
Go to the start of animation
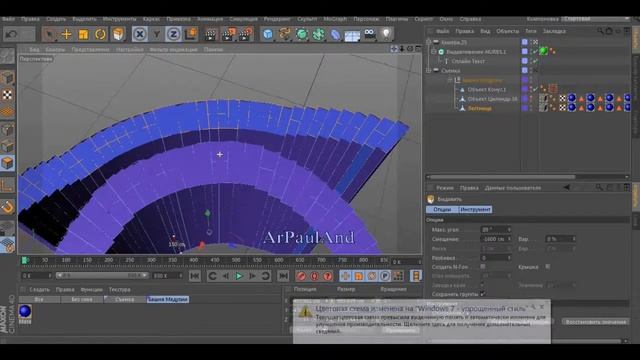click(195, 276)
